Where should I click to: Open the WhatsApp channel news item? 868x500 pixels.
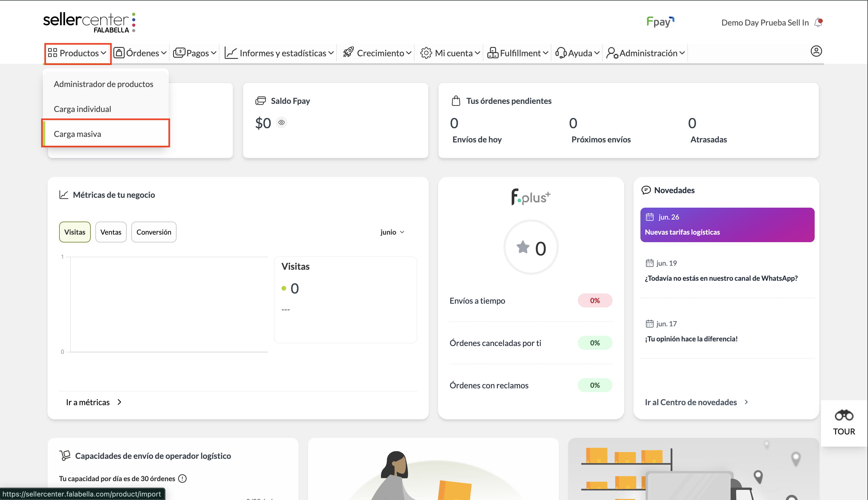pos(721,278)
